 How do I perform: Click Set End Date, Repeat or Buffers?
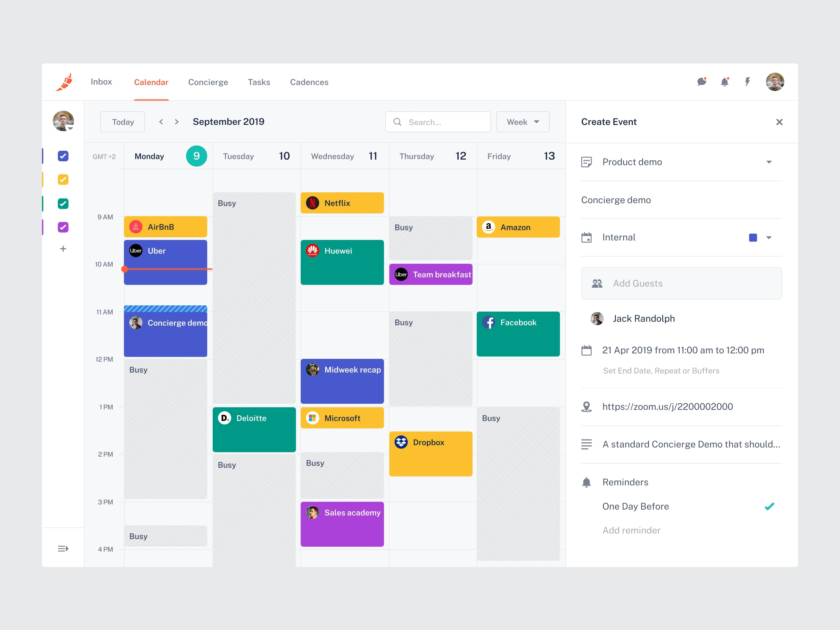[661, 371]
